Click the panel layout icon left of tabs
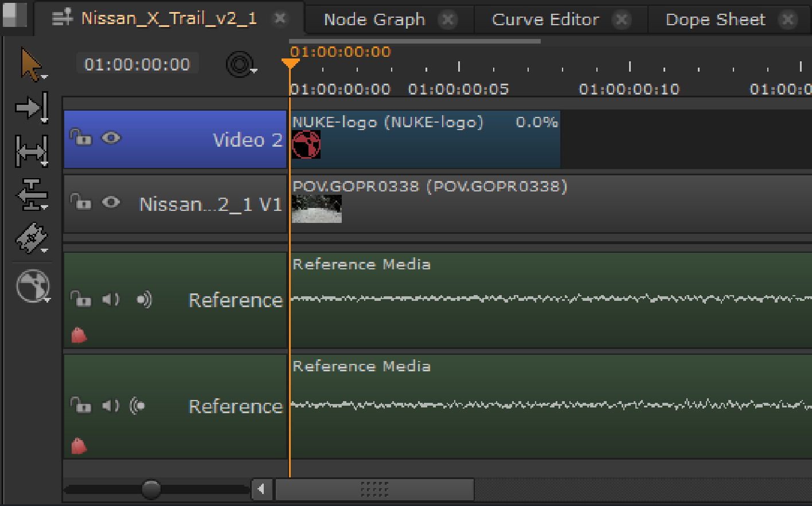Viewport: 812px width, 506px height. tap(14, 16)
